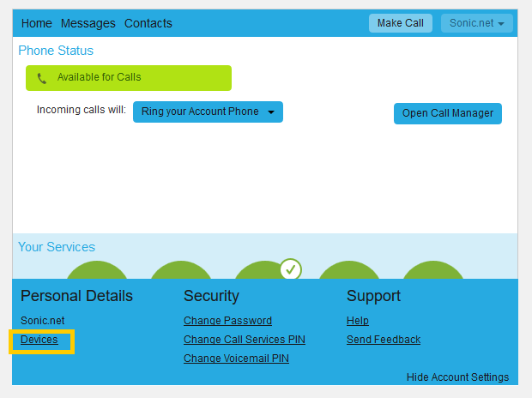Click the Change Voicemail PIN link
The image size is (532, 398).
[236, 359]
